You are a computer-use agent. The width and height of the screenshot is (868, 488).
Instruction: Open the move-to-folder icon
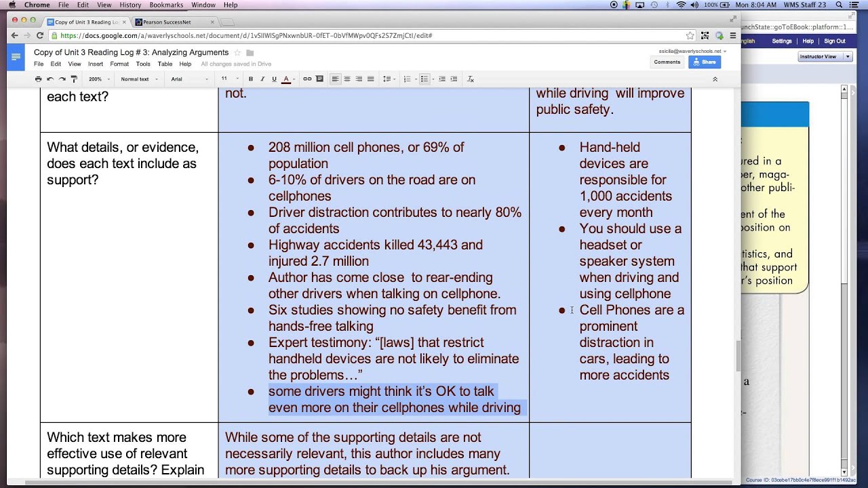(250, 52)
